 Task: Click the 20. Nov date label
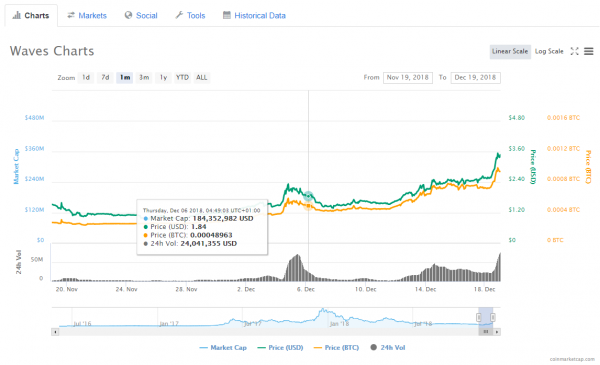coord(67,289)
